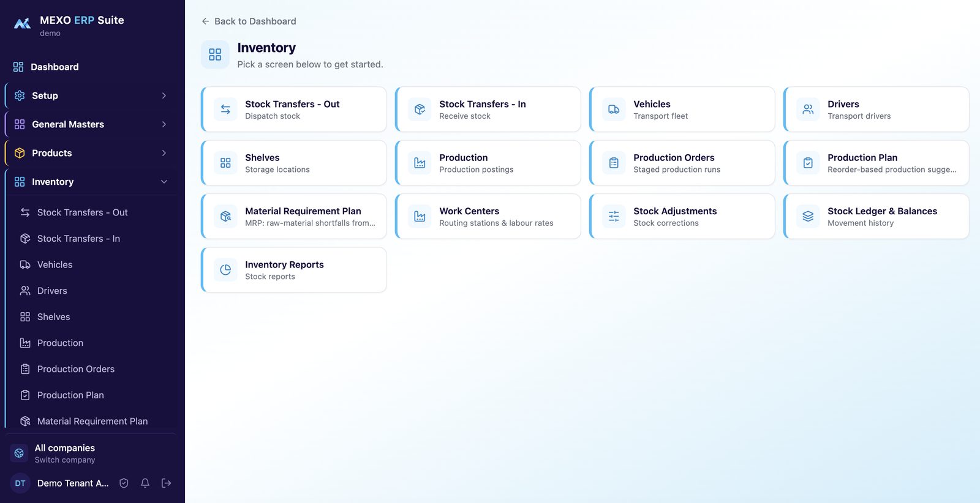
Task: Click the Inventory page header grid icon
Action: pos(215,54)
